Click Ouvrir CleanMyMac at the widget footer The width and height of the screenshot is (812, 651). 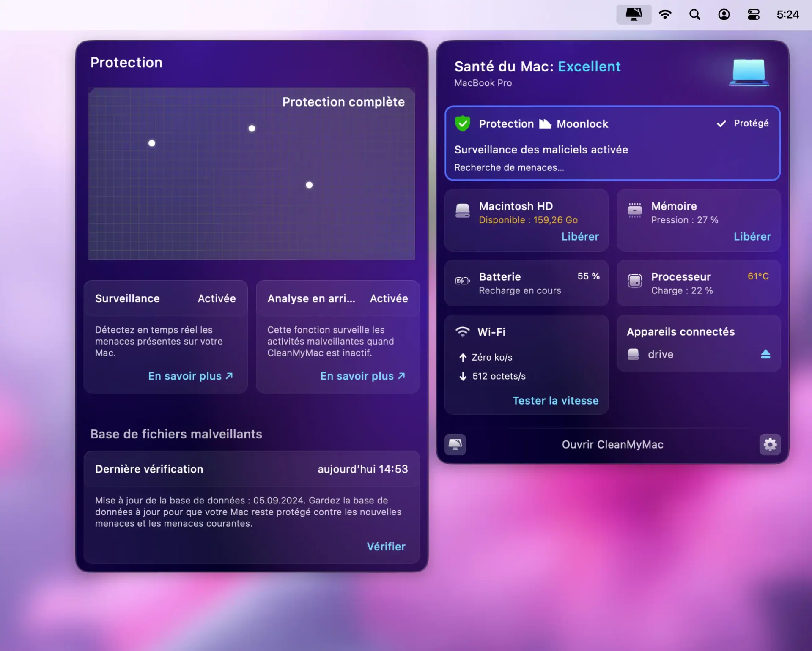pyautogui.click(x=612, y=444)
